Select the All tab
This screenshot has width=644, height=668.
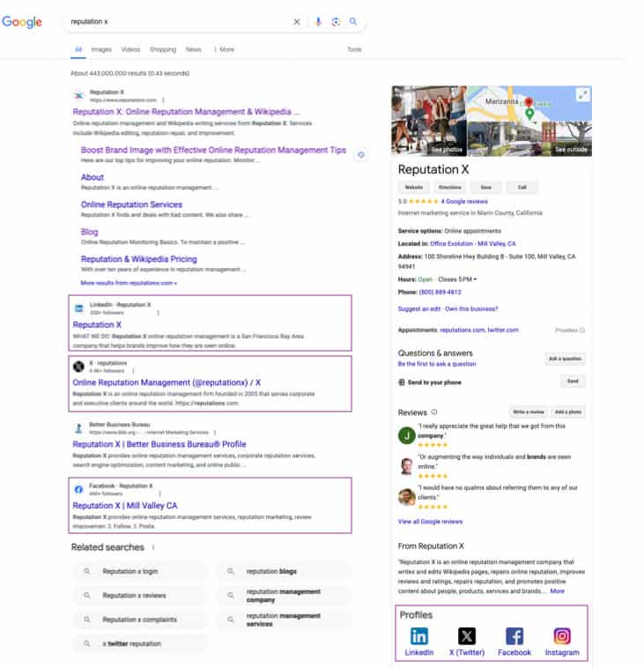pos(78,49)
